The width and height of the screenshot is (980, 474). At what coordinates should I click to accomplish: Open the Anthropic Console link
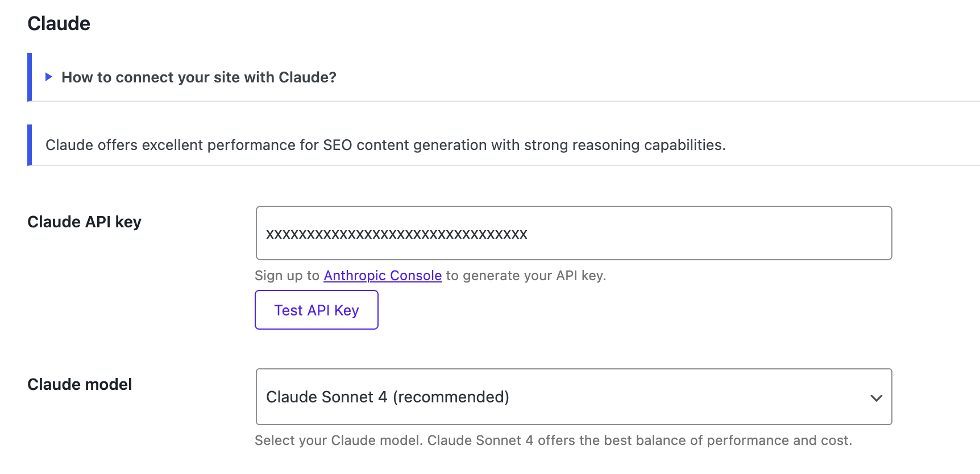[383, 276]
